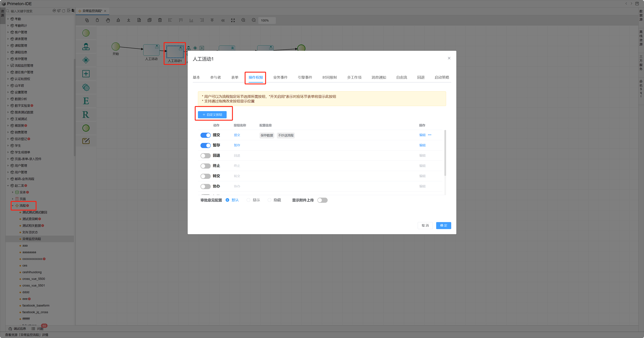Disable the 提交 action toggle
644x338 pixels.
(205, 135)
